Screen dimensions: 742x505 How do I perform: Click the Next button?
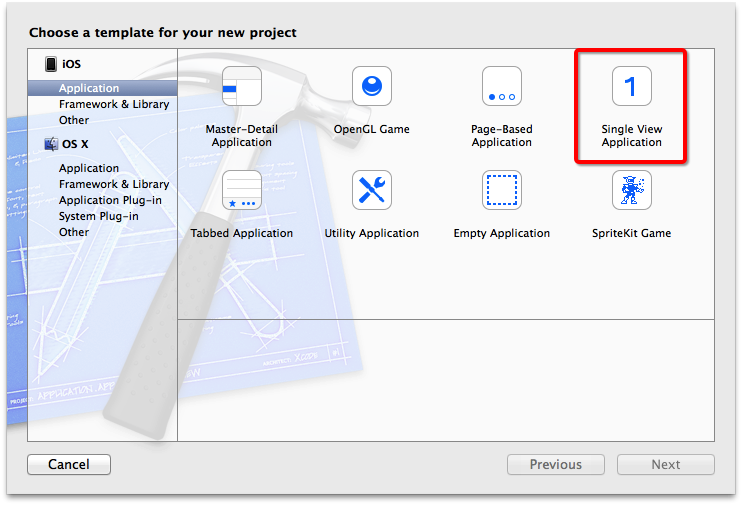666,464
